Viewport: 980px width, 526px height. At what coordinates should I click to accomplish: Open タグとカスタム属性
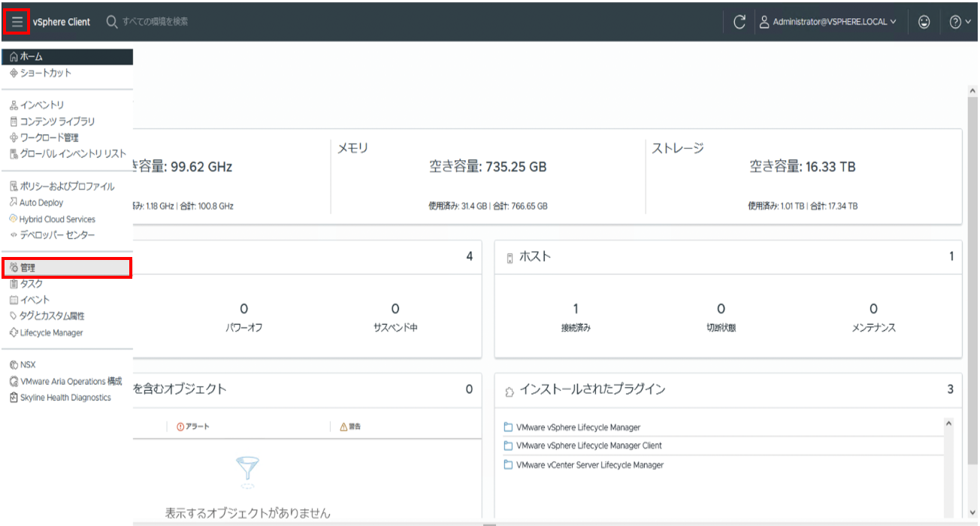coord(67,316)
